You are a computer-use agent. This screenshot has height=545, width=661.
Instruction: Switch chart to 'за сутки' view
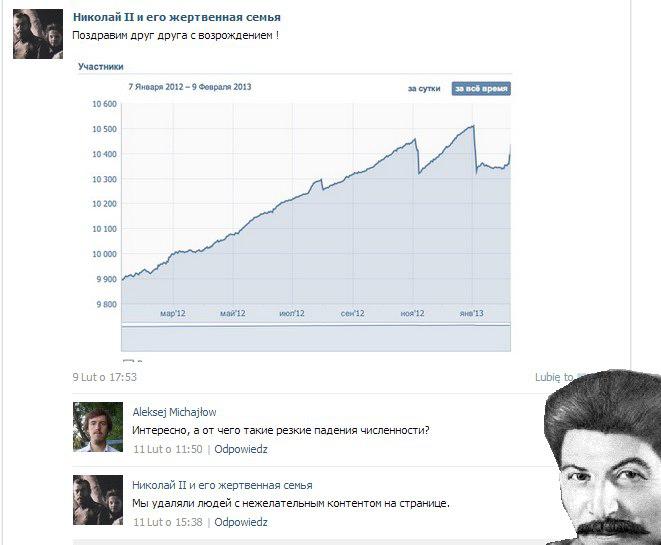(424, 89)
